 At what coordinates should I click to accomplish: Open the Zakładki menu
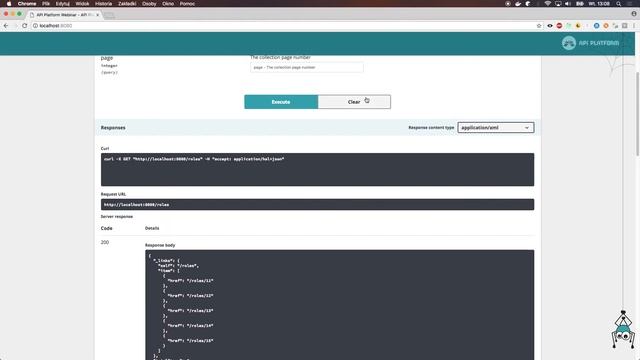[x=127, y=4]
